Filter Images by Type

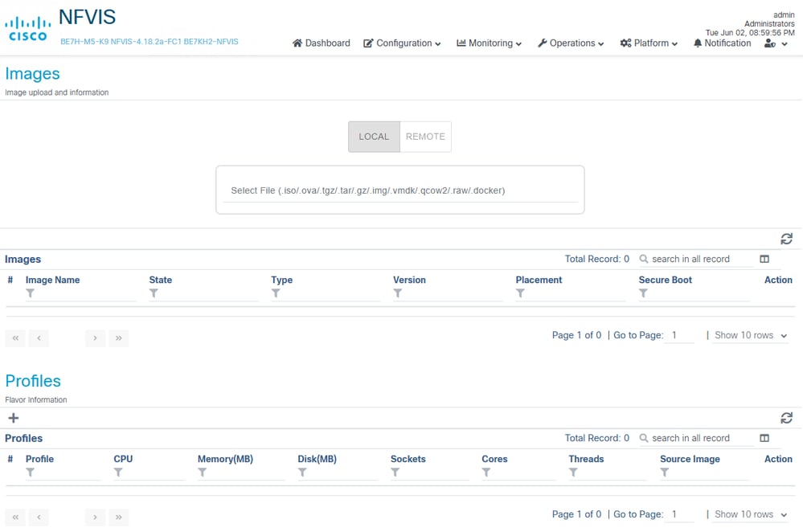(x=326, y=294)
